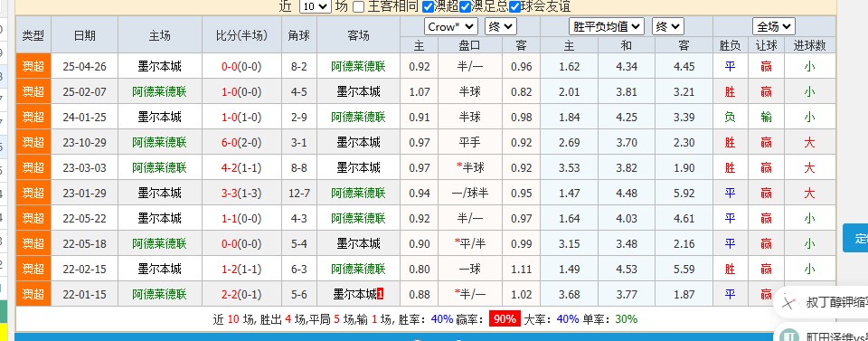Click the 盘口 column header
This screenshot has width=868, height=341.
(x=469, y=45)
